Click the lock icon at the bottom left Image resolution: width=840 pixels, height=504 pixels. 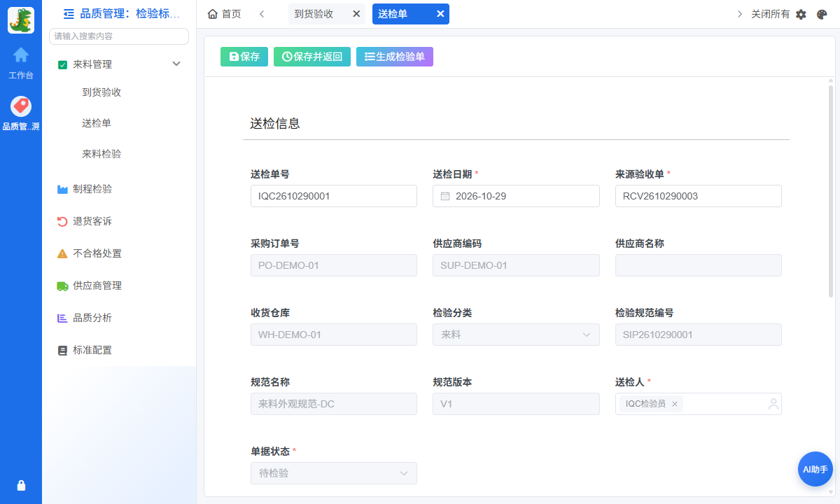[x=21, y=485]
